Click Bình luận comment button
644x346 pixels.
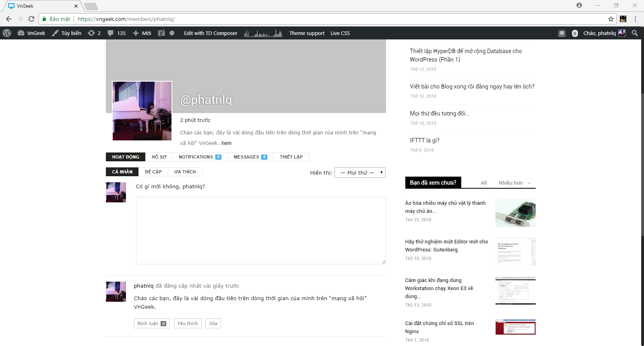point(152,323)
